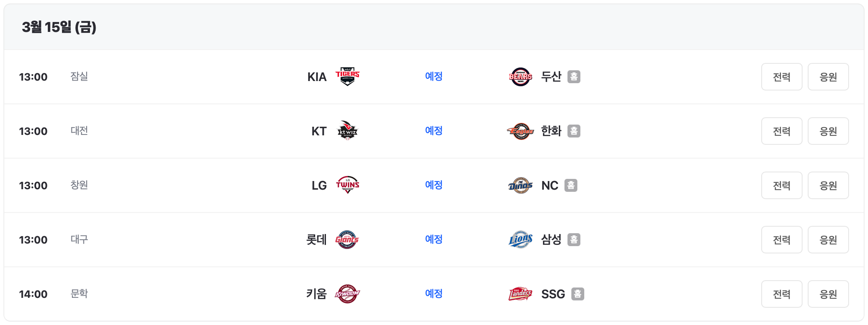Viewport: 868px width, 325px height.
Task: Select the Samsung Lions logo
Action: tap(521, 240)
